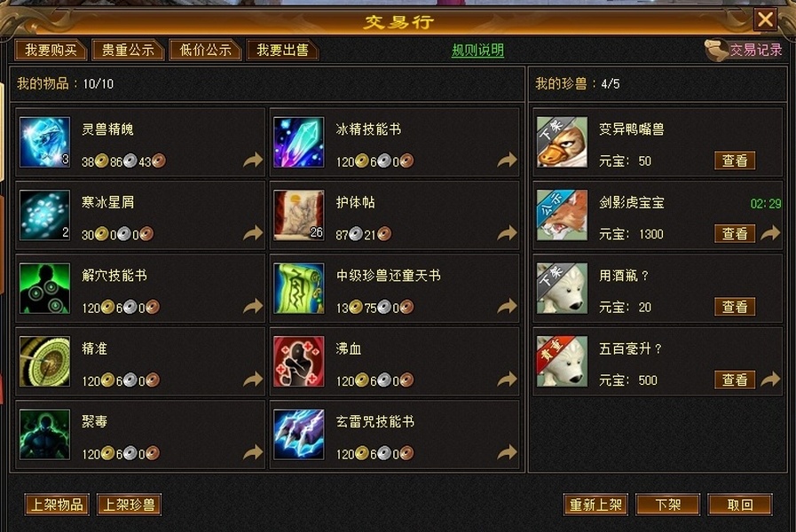Switch to the 低价公示 tab
This screenshot has height=532, width=796.
(205, 50)
